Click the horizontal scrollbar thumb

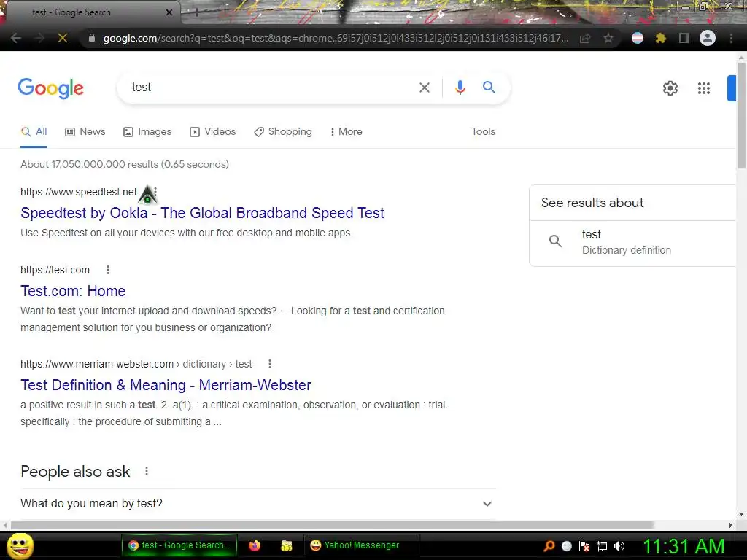pyautogui.click(x=332, y=525)
